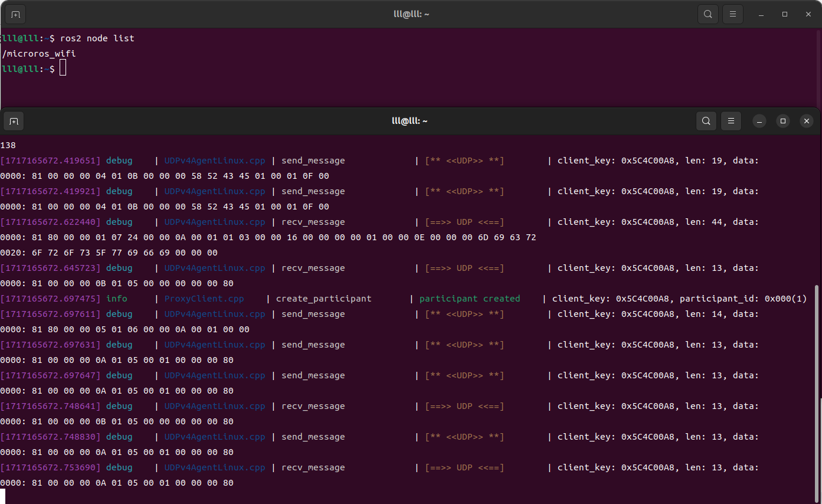Click the 'len: 14, data:' text
The width and height of the screenshot is (822, 504).
click(x=722, y=314)
